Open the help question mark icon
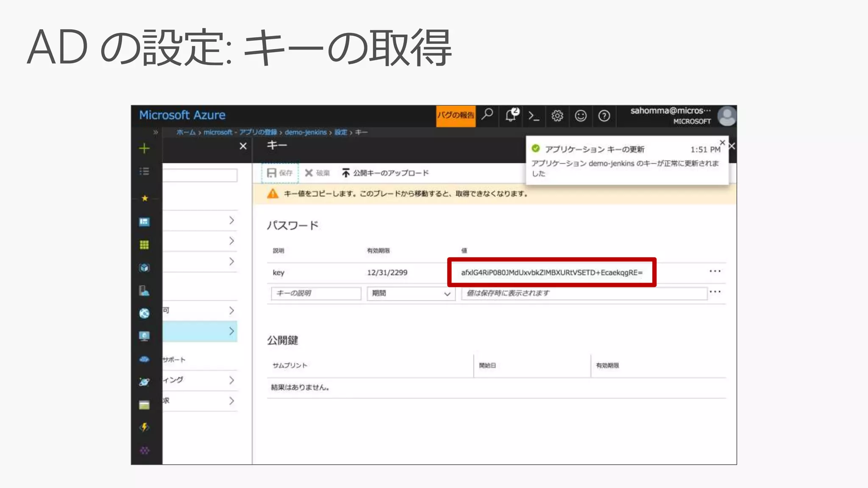The height and width of the screenshot is (488, 868). pos(604,116)
